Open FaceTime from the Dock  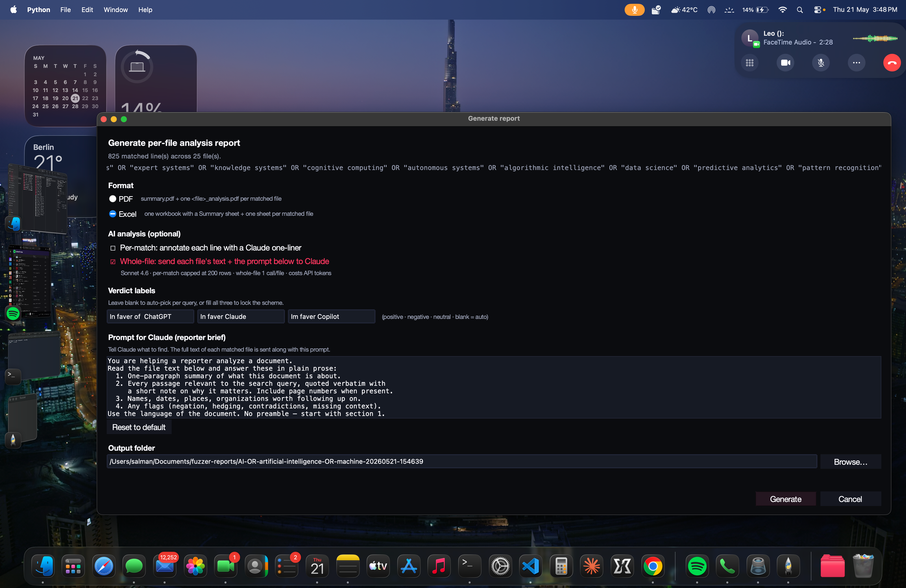click(226, 566)
